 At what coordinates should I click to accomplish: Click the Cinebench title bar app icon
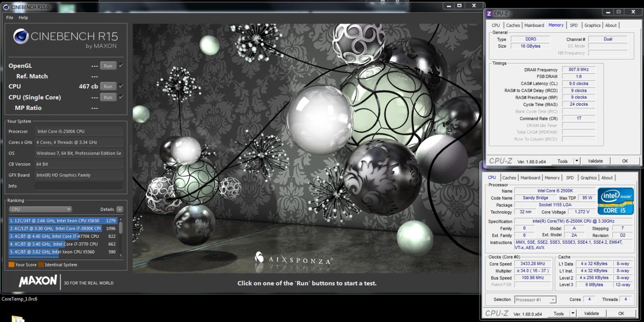[x=6, y=7]
